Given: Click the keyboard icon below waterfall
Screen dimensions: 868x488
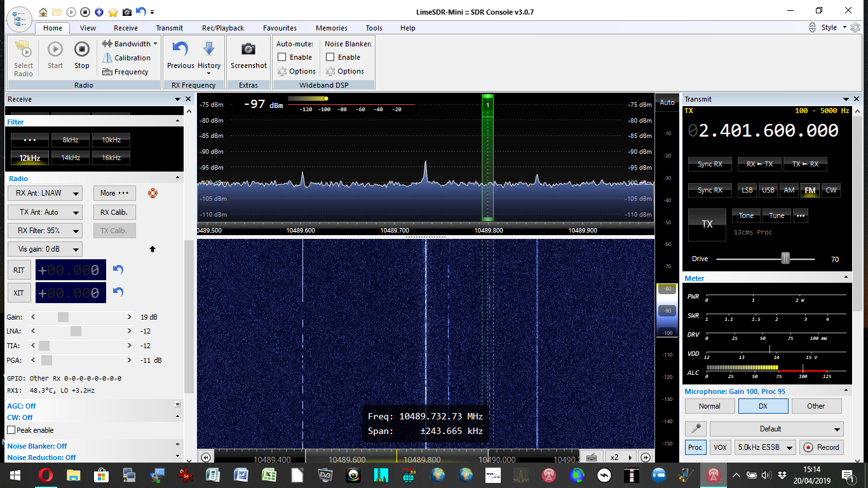Looking at the screenshot, I should coord(591,457).
